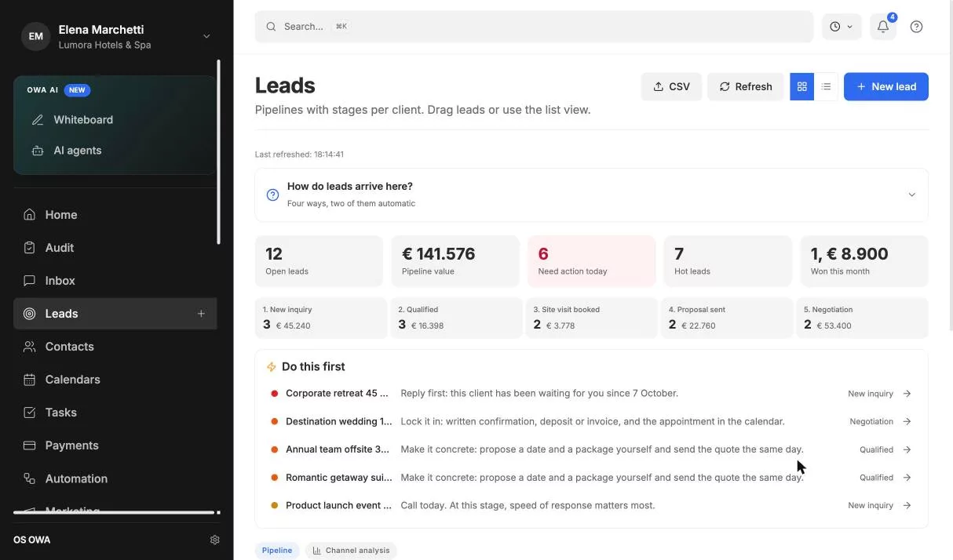
Task: Click the sidebar vertical scrollbar
Action: [219, 153]
